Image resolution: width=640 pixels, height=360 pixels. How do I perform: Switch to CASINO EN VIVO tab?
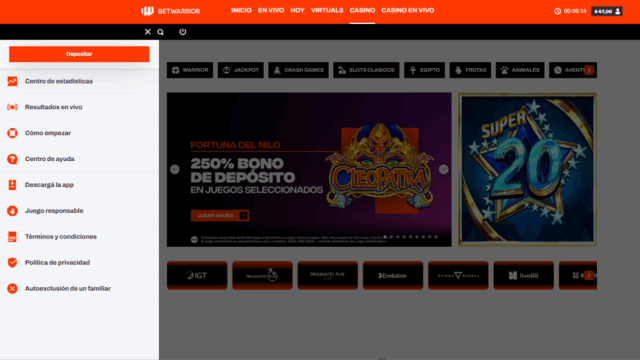tap(407, 11)
